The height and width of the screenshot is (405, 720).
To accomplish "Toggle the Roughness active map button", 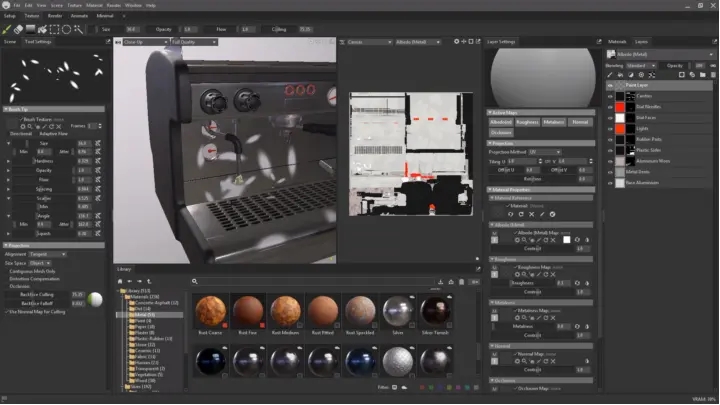I will click(x=527, y=122).
